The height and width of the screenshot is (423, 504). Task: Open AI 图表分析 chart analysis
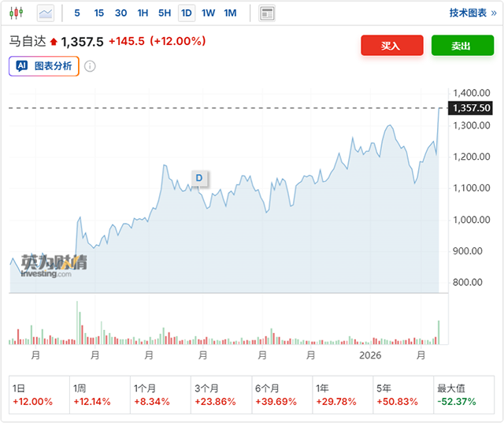point(44,66)
